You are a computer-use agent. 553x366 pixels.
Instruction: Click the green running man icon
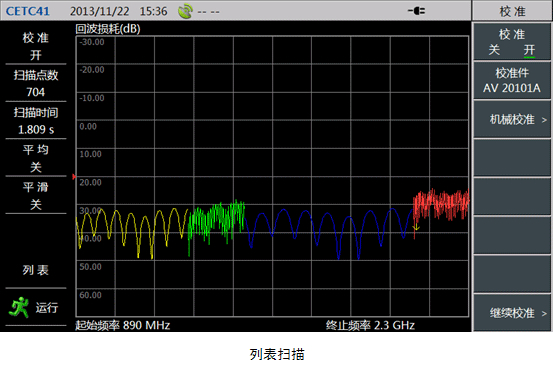pyautogui.click(x=19, y=307)
